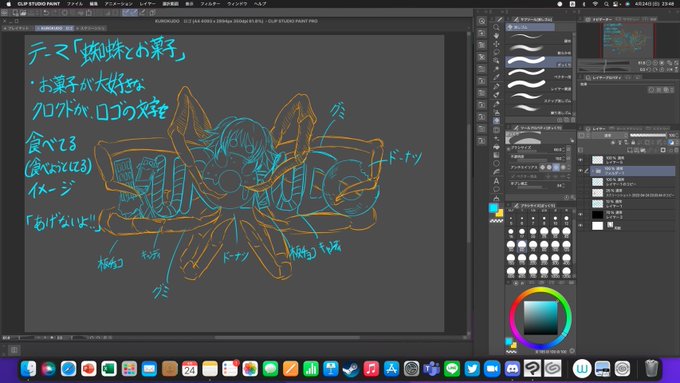
Task: Open the フィルター menu
Action: coord(210,3)
